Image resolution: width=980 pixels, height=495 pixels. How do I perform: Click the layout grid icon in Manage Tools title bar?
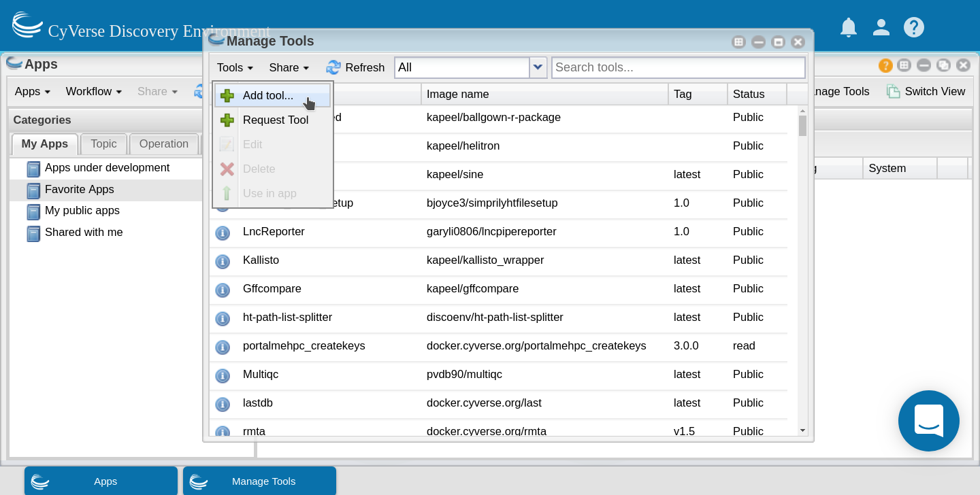738,42
